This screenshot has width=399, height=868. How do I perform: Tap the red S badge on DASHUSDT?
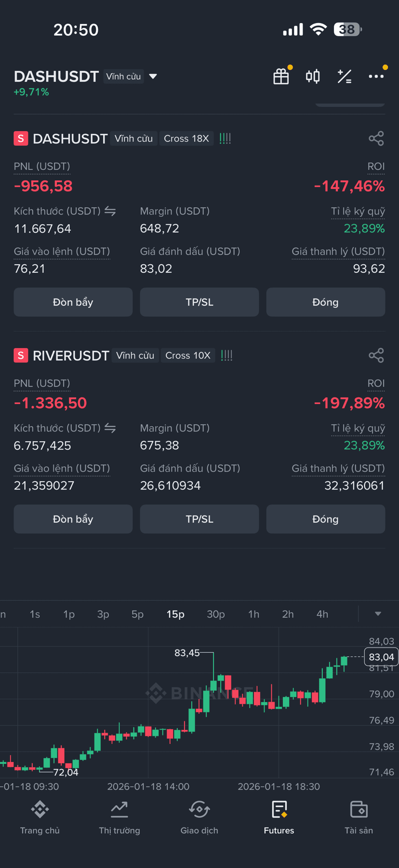[x=21, y=139]
